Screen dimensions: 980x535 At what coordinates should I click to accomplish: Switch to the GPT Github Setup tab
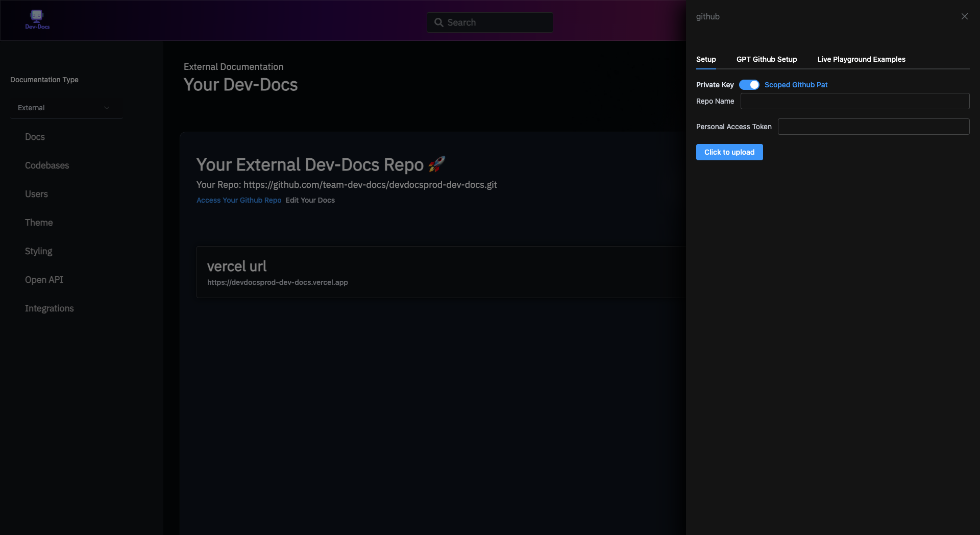(x=766, y=59)
